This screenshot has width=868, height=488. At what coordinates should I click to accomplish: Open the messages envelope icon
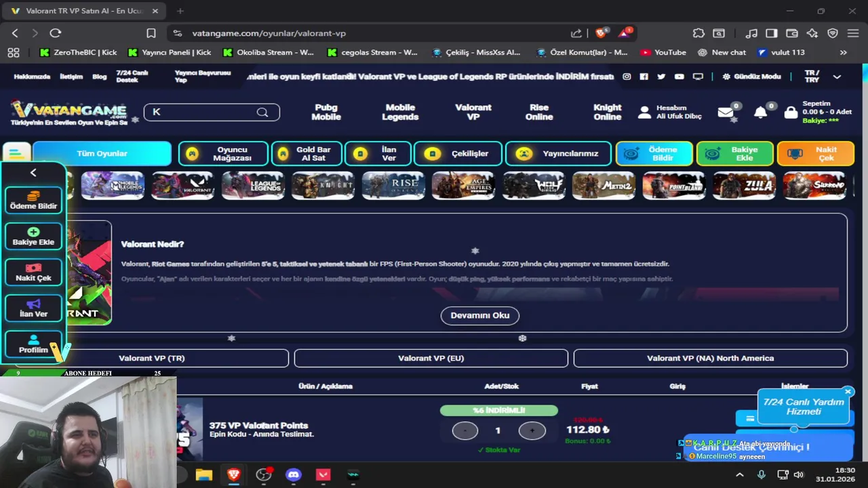[726, 113]
